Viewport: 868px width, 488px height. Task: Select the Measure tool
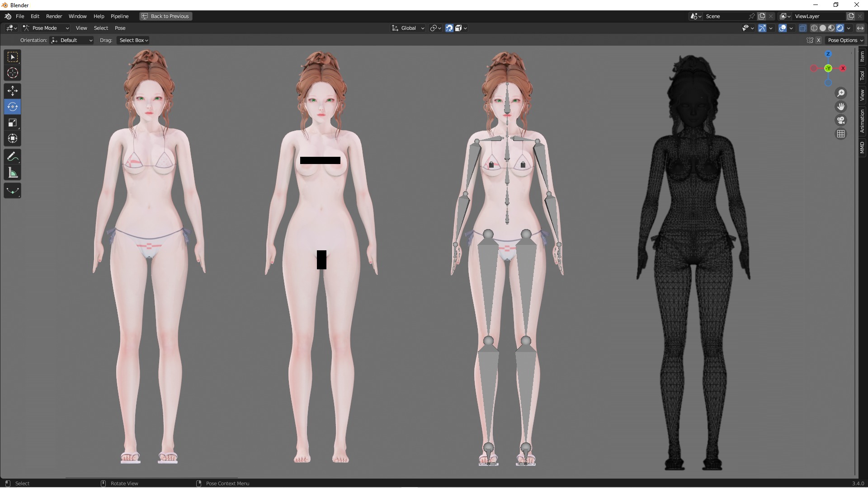[13, 173]
